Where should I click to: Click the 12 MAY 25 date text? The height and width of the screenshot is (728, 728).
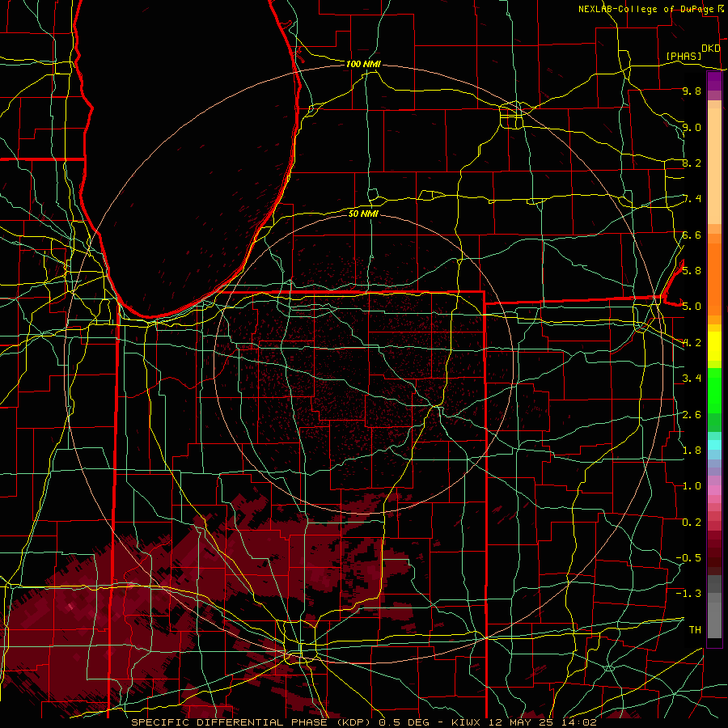pyautogui.click(x=519, y=722)
